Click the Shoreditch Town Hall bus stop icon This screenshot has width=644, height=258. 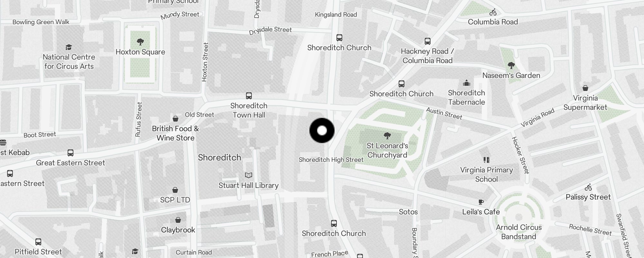click(x=249, y=96)
